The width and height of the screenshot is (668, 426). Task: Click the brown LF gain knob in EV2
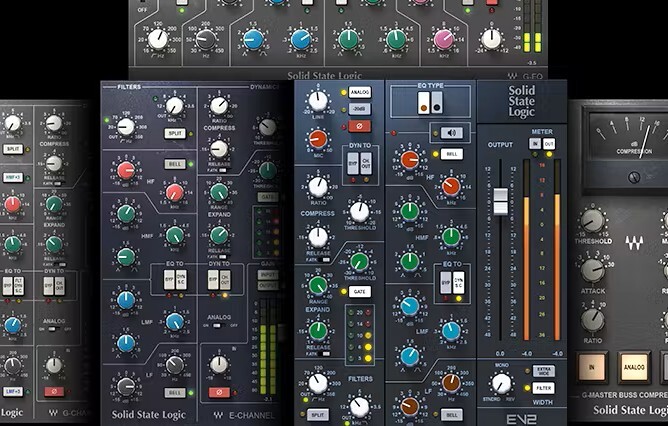click(410, 406)
